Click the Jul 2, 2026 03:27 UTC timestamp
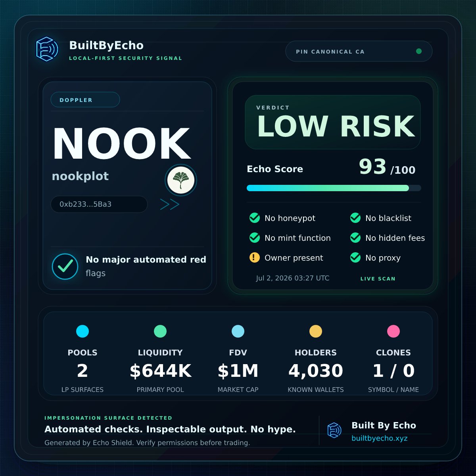Viewport: 476px width, 476px height. 293,278
